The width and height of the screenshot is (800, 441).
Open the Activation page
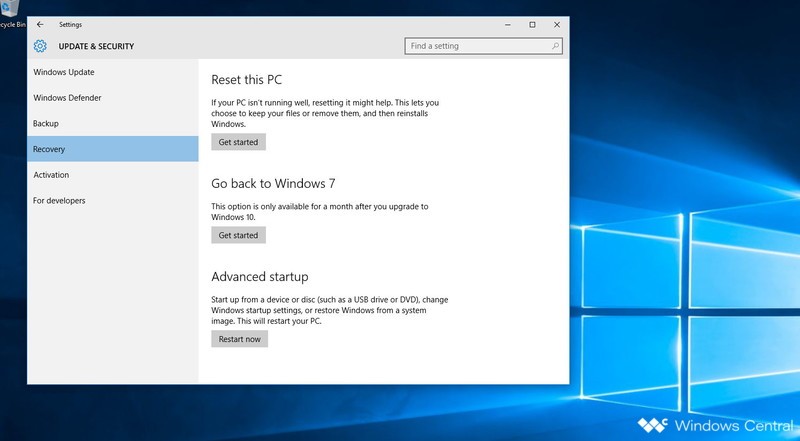113,175
